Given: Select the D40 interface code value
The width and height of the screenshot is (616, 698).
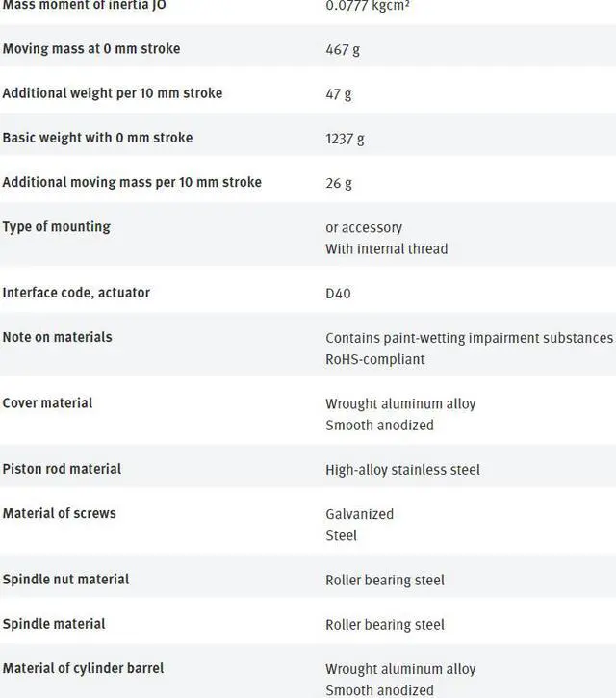Looking at the screenshot, I should [x=338, y=293].
